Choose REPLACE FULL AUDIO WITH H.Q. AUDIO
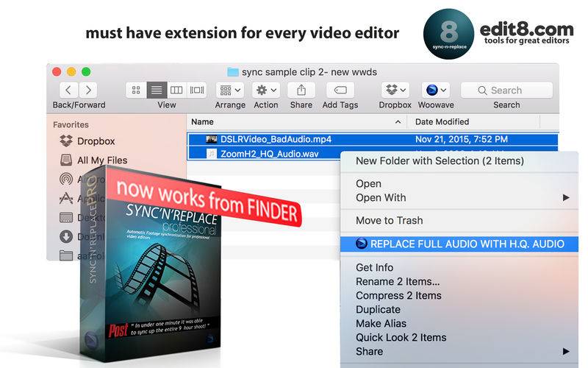 [459, 244]
